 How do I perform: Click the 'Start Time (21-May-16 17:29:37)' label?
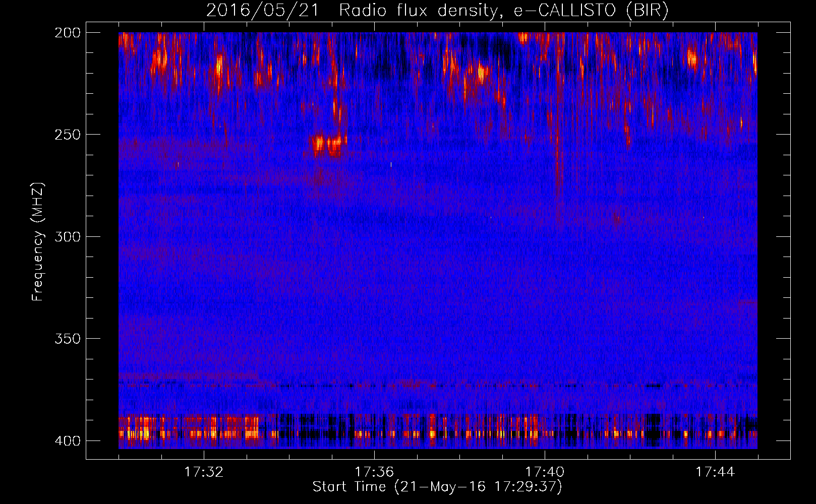click(x=437, y=487)
